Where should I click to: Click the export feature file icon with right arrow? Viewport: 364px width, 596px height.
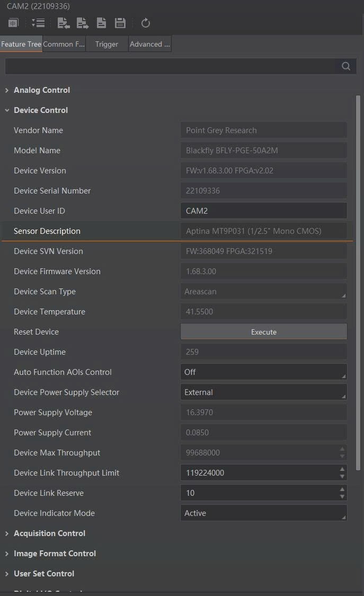tap(83, 23)
